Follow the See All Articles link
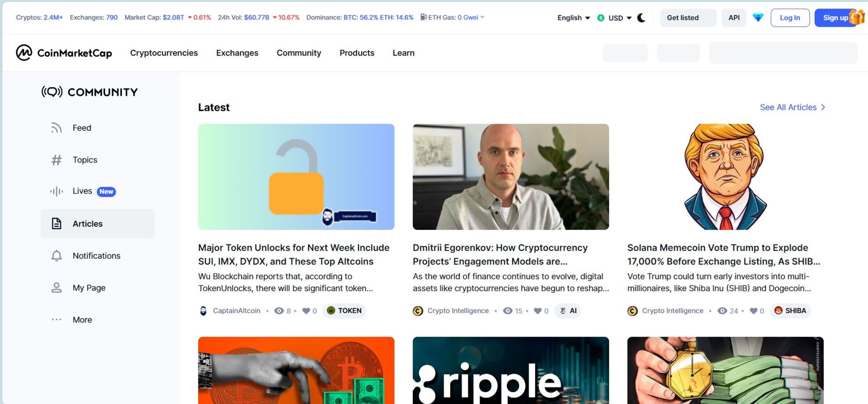This screenshot has width=868, height=404. 793,107
